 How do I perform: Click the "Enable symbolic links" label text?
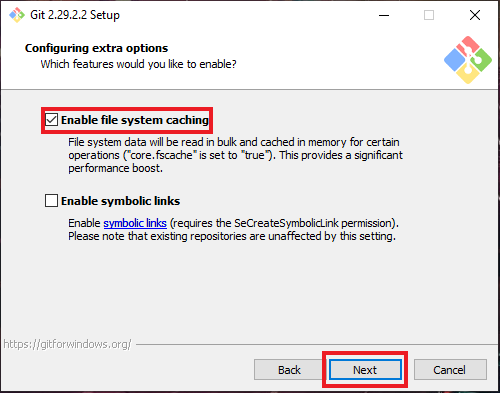coord(120,201)
